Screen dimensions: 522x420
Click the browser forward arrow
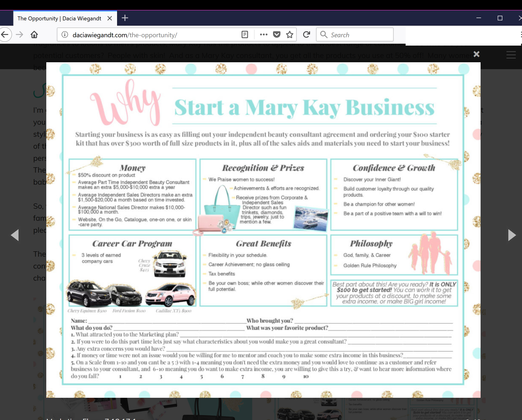[19, 35]
